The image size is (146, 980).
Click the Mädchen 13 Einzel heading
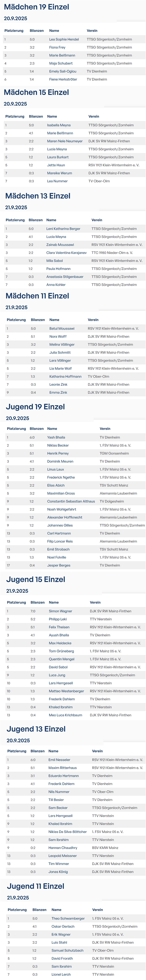pos(38,196)
